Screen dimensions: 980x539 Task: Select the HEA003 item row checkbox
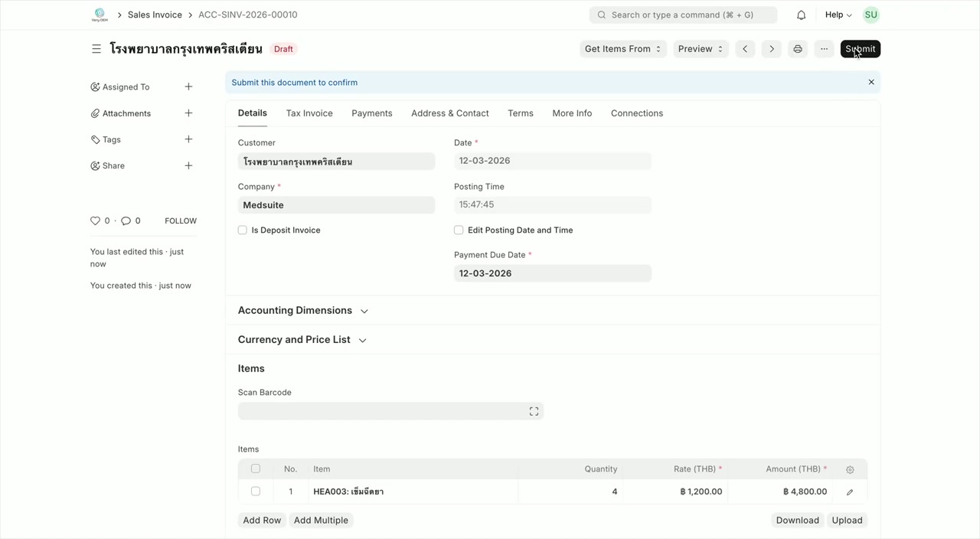(255, 491)
